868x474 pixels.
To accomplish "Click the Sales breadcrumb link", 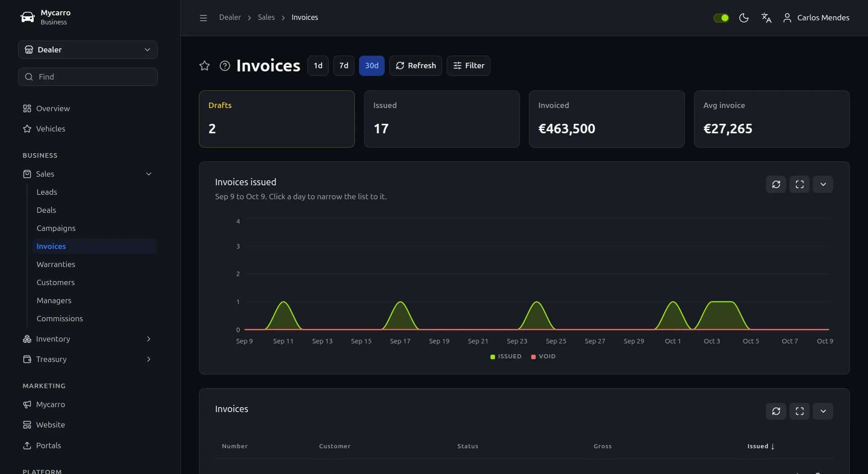I will pyautogui.click(x=266, y=17).
